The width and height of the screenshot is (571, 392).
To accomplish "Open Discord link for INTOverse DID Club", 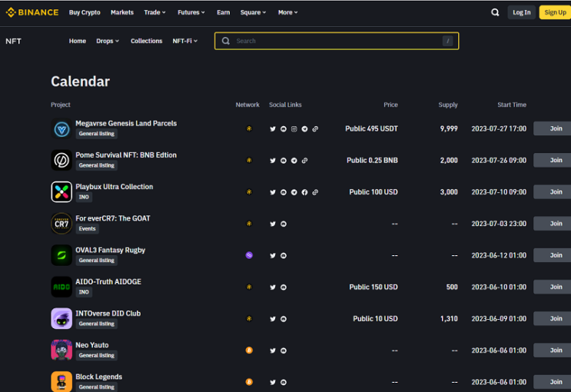I will 284,319.
